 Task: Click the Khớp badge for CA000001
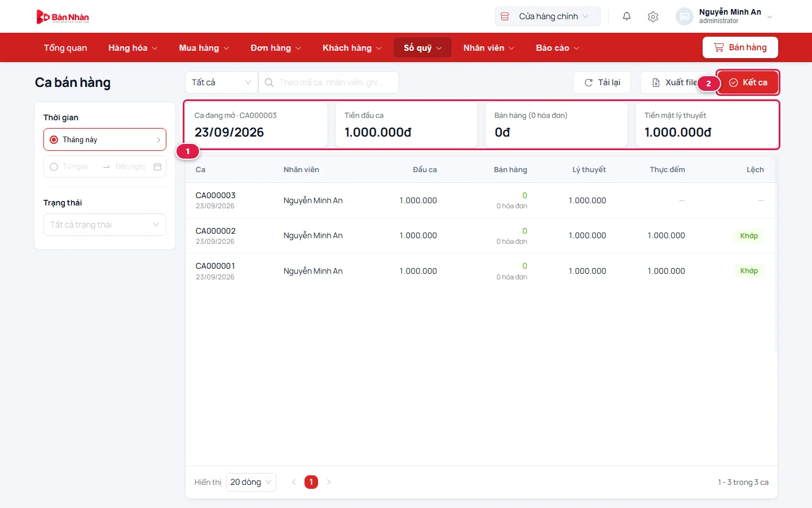[749, 271]
